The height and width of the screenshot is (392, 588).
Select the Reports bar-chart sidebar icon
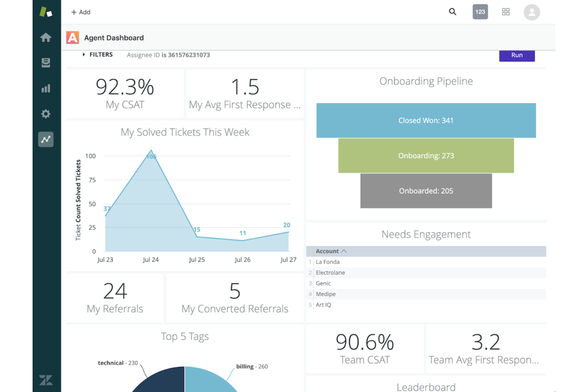[x=46, y=88]
